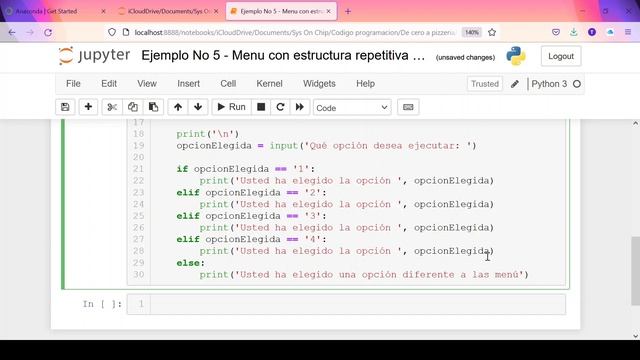
Task: Run the selected cell
Action: (x=231, y=107)
